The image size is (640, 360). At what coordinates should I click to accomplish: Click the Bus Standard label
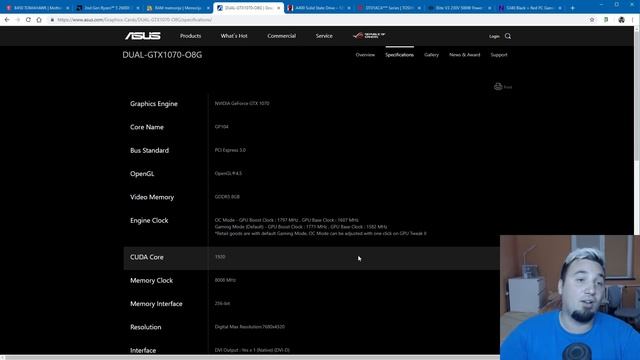click(149, 150)
